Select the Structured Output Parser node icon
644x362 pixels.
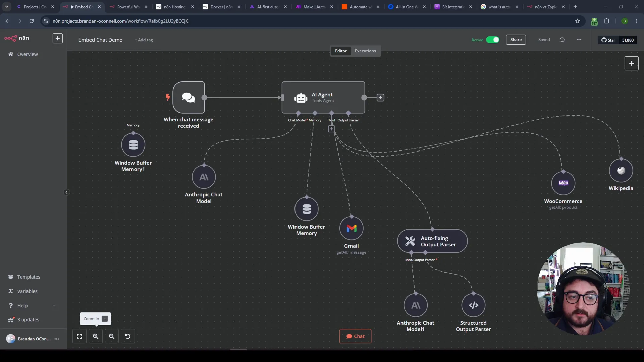tap(473, 305)
